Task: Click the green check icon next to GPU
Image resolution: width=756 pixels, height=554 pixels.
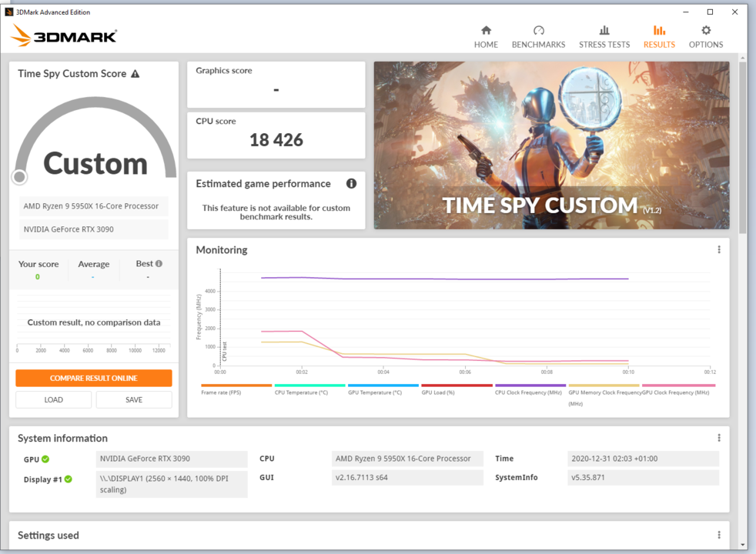Action: [x=45, y=459]
